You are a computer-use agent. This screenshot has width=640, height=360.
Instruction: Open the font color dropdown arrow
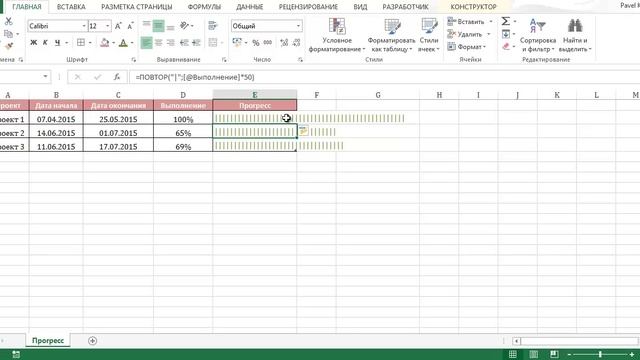tap(132, 42)
